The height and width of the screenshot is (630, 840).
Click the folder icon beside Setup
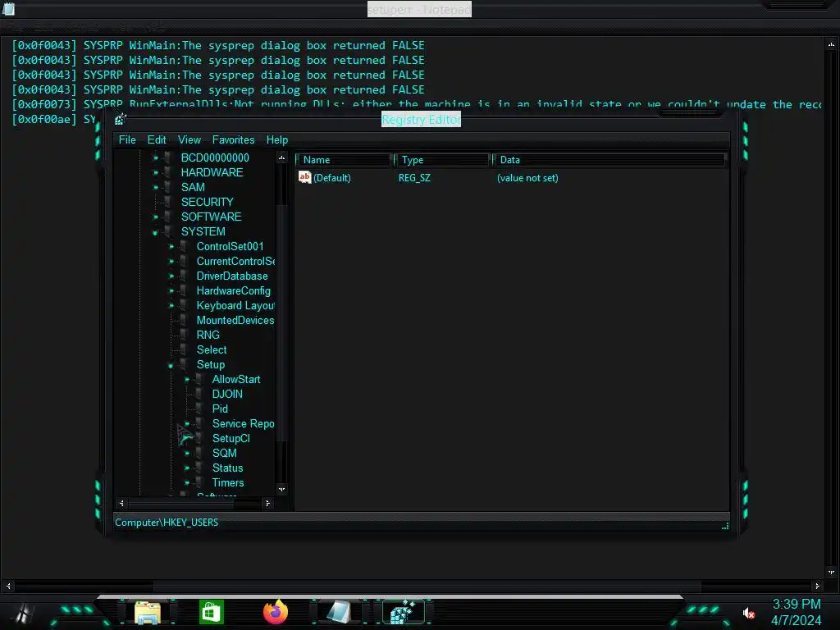coord(184,365)
